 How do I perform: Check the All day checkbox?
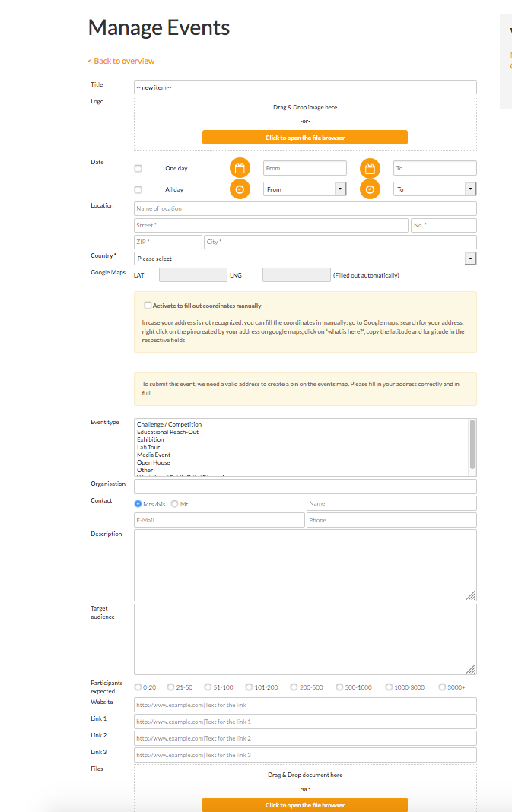coord(138,189)
